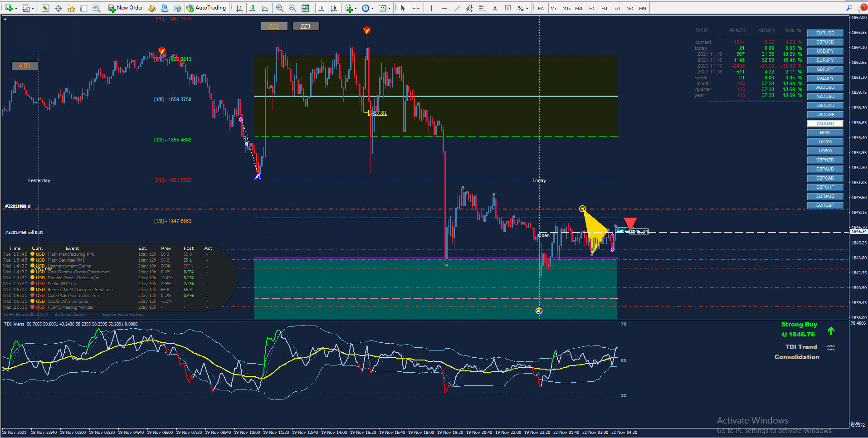
Task: Select the '#32012468 sell 0.01' order label
Action: (x=24, y=233)
